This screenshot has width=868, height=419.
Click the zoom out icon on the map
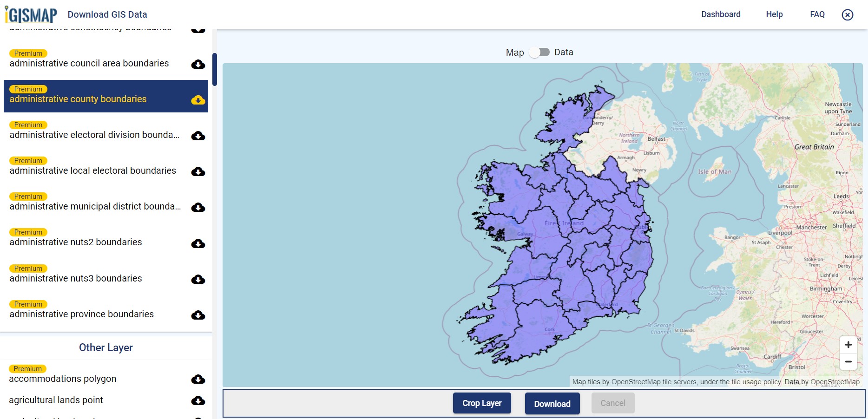click(848, 361)
